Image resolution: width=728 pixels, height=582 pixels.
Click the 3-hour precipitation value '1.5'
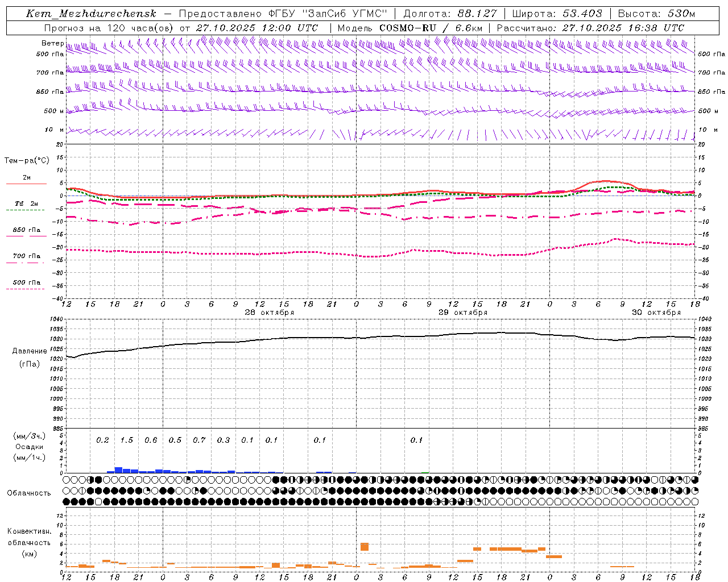tap(126, 440)
